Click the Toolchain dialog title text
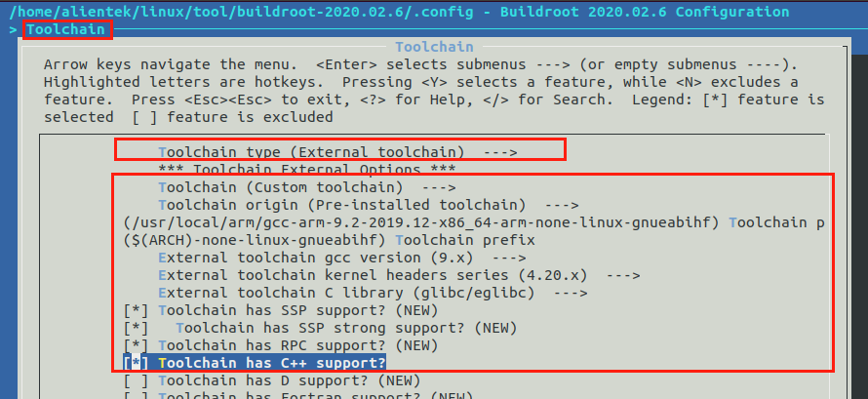The height and width of the screenshot is (399, 868). (434, 47)
